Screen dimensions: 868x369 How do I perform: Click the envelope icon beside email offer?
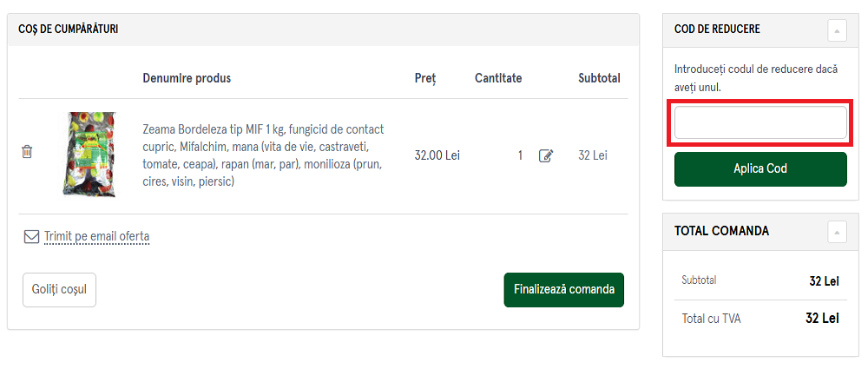click(x=31, y=236)
